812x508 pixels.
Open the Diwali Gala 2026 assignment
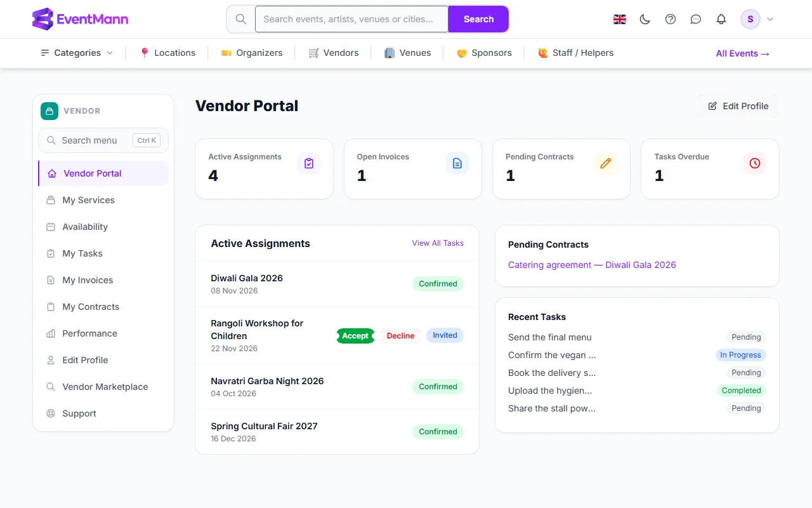click(x=247, y=278)
